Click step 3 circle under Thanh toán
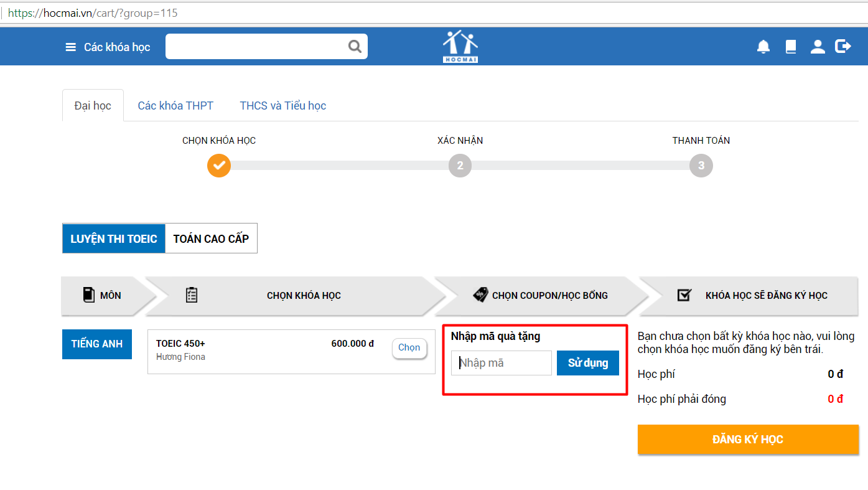This screenshot has height=490, width=868. pos(701,166)
